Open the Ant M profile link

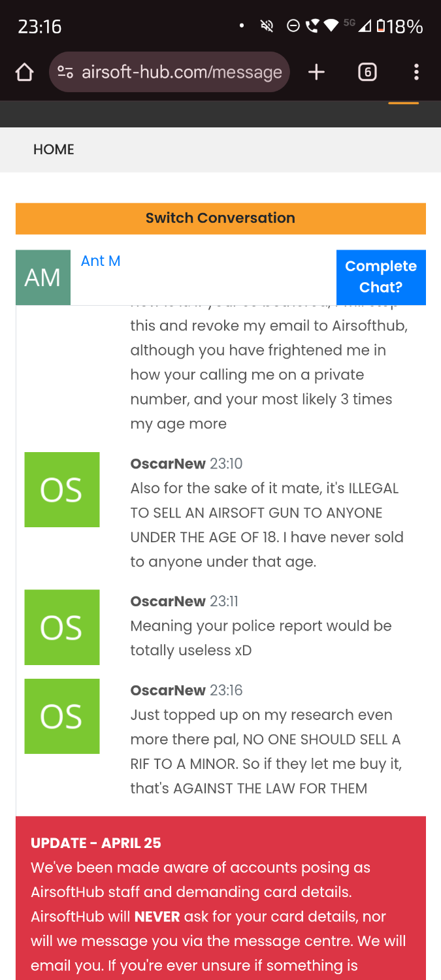pos(101,261)
